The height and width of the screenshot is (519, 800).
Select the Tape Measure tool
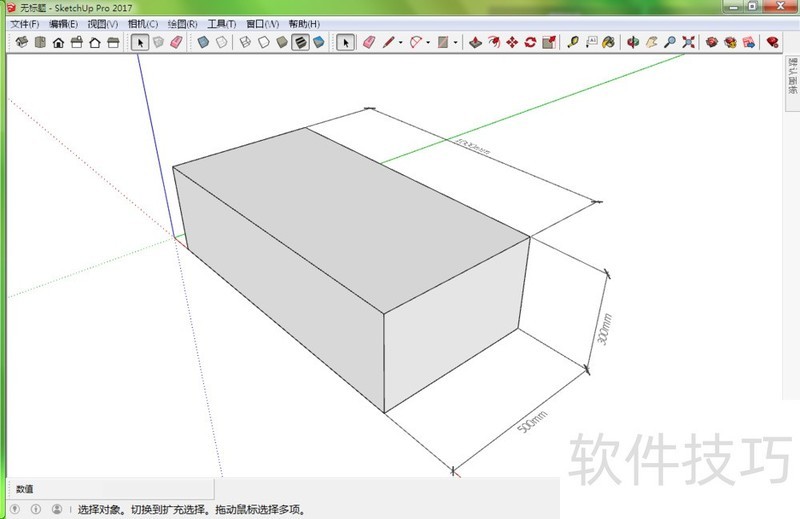tap(573, 42)
